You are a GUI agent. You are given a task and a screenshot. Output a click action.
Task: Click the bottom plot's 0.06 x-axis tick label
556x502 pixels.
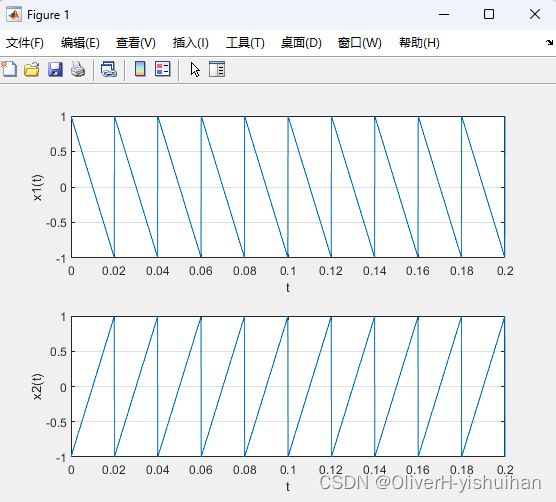coord(201,470)
